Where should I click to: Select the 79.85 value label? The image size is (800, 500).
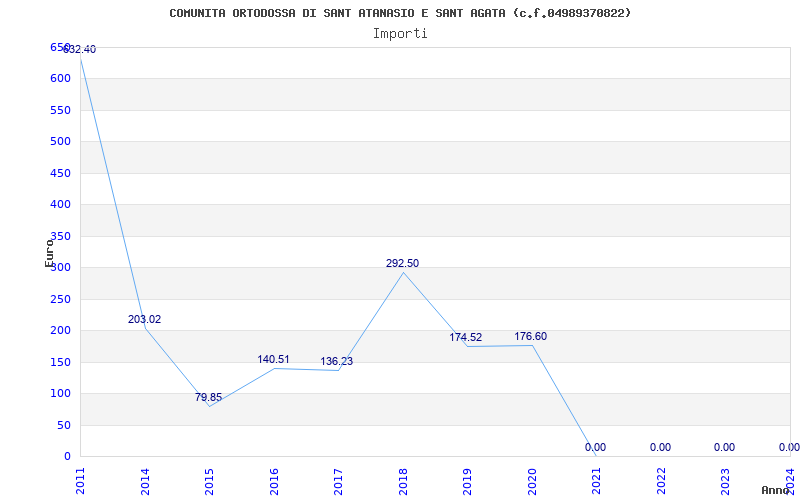coord(208,397)
